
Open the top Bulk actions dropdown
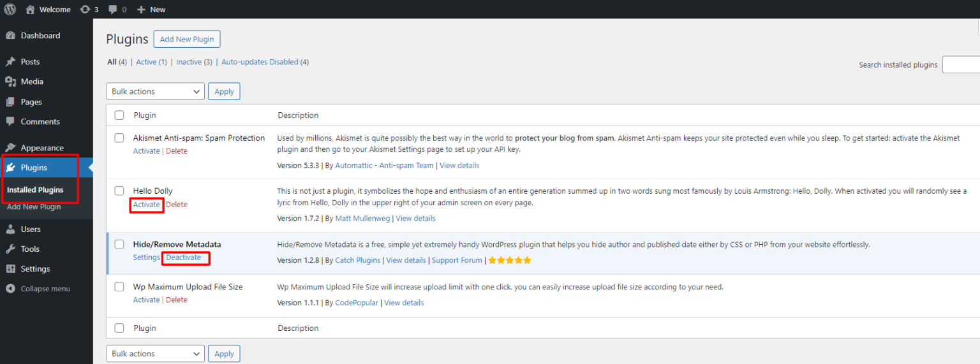[x=155, y=92]
